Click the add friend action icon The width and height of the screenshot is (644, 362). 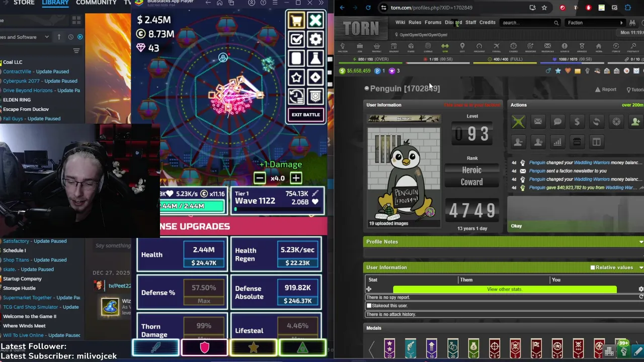[x=635, y=121]
